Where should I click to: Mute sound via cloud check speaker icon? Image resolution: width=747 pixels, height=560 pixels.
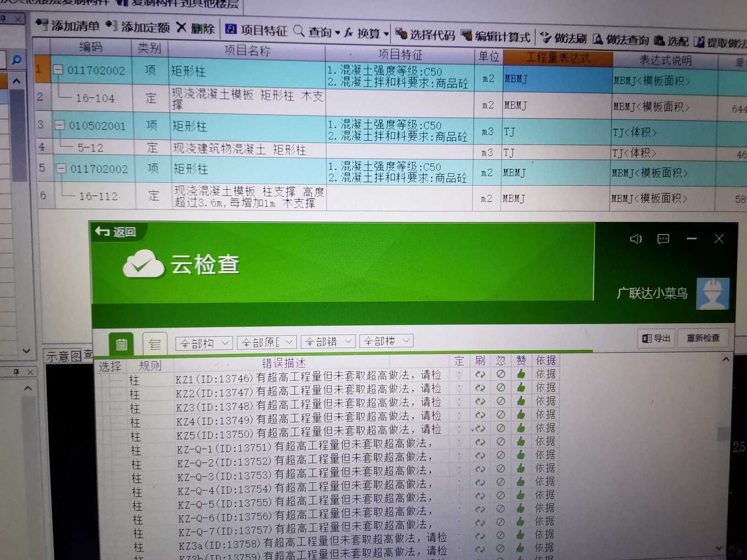[636, 238]
